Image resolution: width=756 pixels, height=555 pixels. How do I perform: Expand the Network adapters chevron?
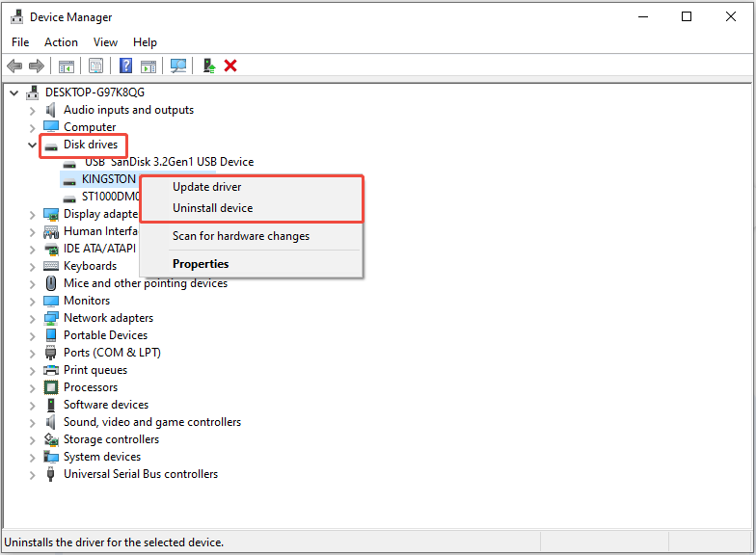coord(33,318)
